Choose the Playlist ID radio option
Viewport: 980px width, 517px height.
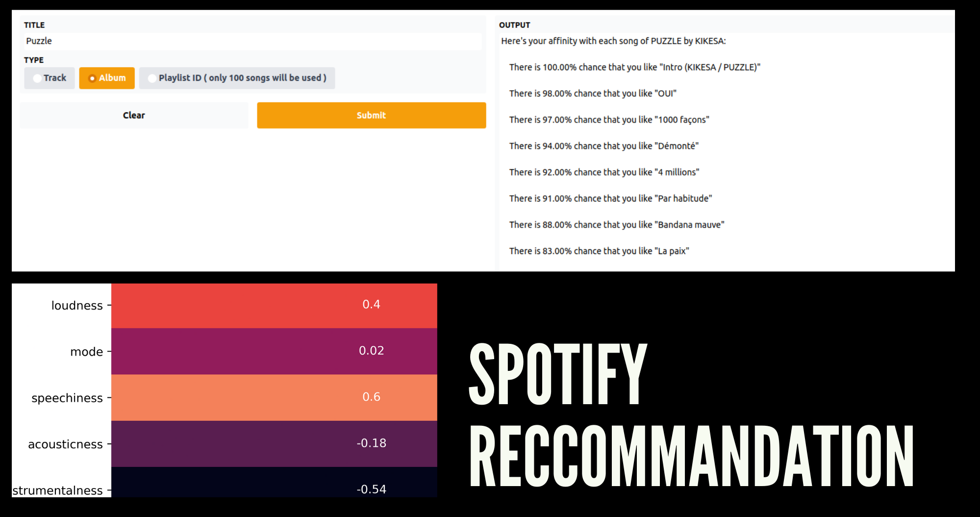click(x=237, y=78)
